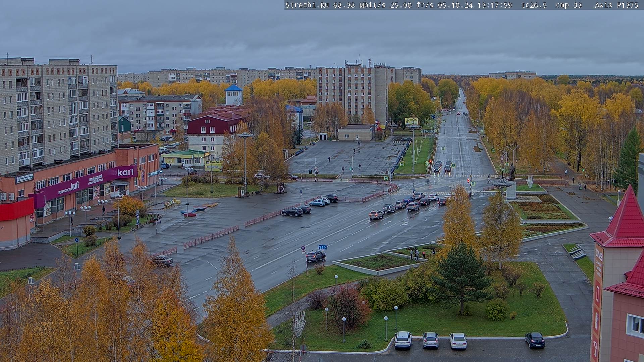644x362 pixels.
Task: Click the 13:17:59 time stamp
Action: click(495, 5)
